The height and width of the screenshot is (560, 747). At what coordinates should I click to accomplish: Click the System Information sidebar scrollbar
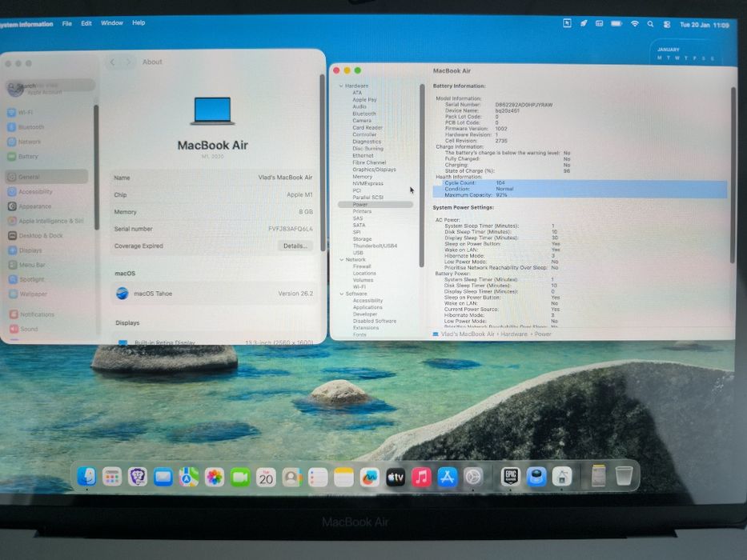pos(422,176)
